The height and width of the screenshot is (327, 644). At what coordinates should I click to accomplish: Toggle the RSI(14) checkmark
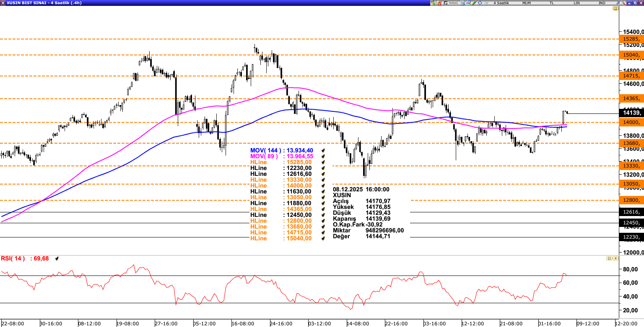pos(57,259)
